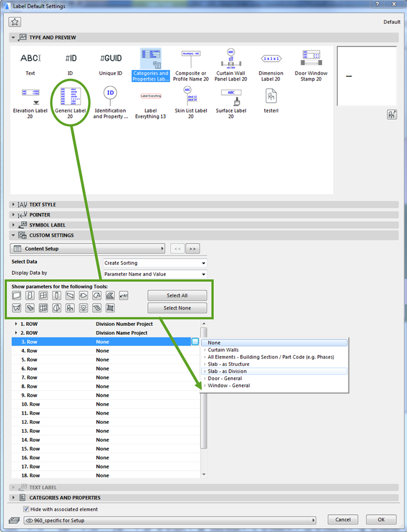Collapse the Custom Settings section

coord(13,235)
